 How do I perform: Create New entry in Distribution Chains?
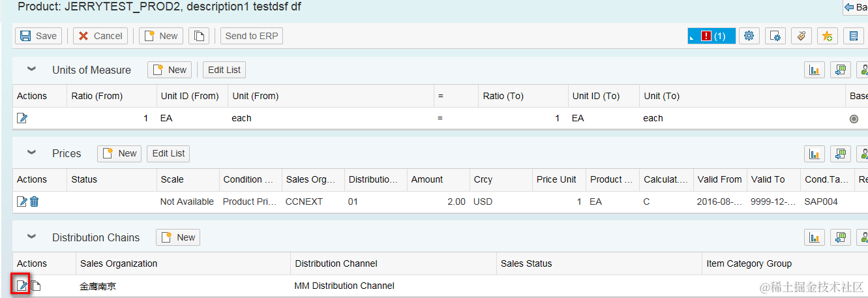[178, 237]
